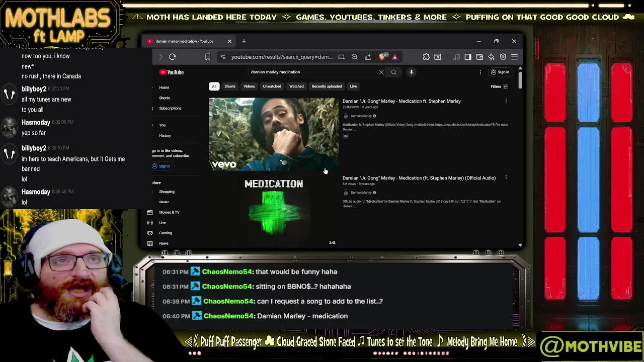This screenshot has width=644, height=362.
Task: Click the YouTube logo
Action: point(172,72)
